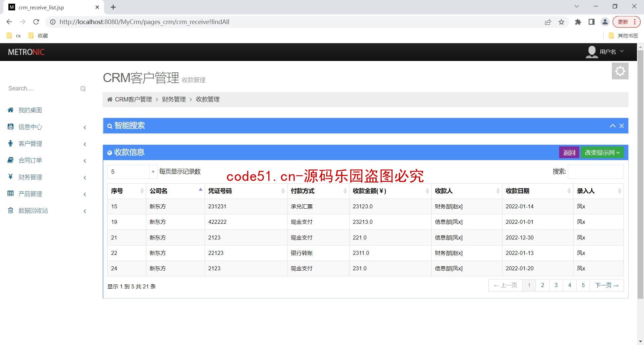Image resolution: width=644 pixels, height=345 pixels.
Task: Share this page via the share icon
Action: (x=548, y=22)
